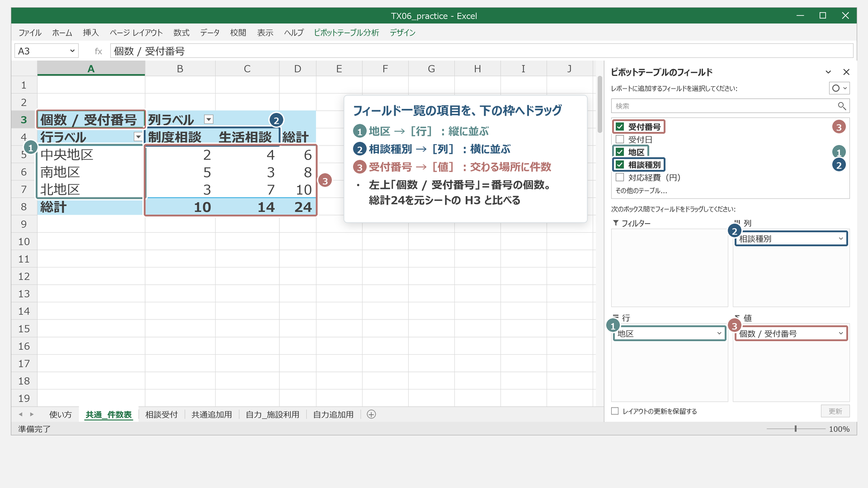868x488 pixels.
Task: Uncheck the 受付番号 field checkbox
Action: click(x=620, y=127)
